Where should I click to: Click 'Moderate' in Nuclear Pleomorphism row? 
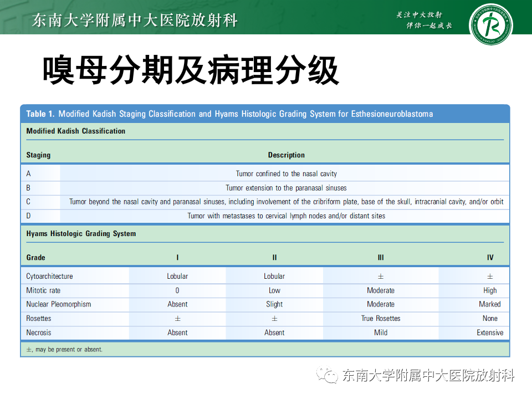[x=381, y=304]
